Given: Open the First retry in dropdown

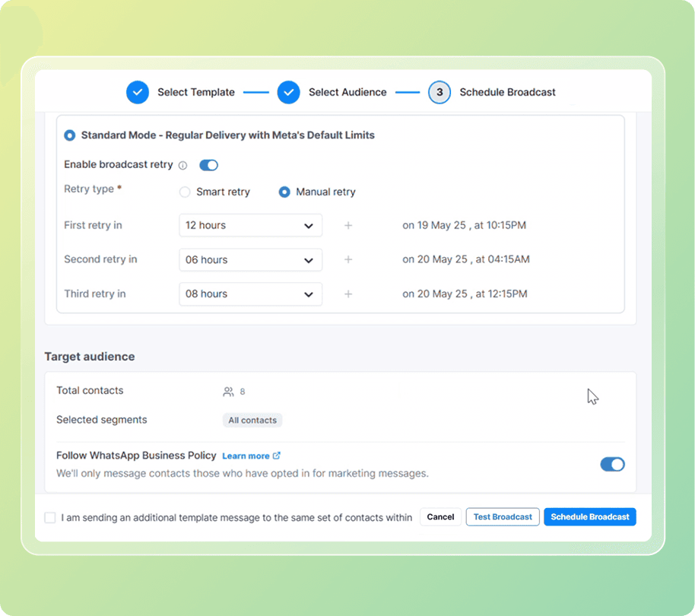Looking at the screenshot, I should pyautogui.click(x=250, y=225).
